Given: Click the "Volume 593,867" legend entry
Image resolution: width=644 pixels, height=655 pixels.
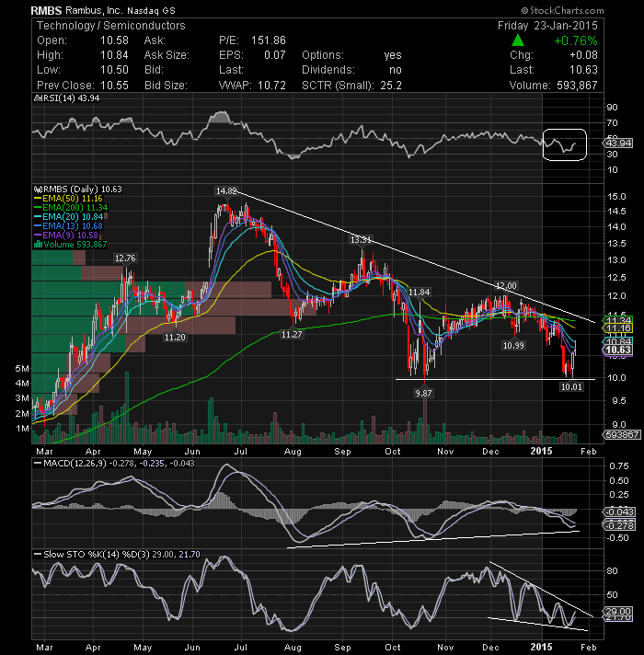Looking at the screenshot, I should click(x=70, y=245).
